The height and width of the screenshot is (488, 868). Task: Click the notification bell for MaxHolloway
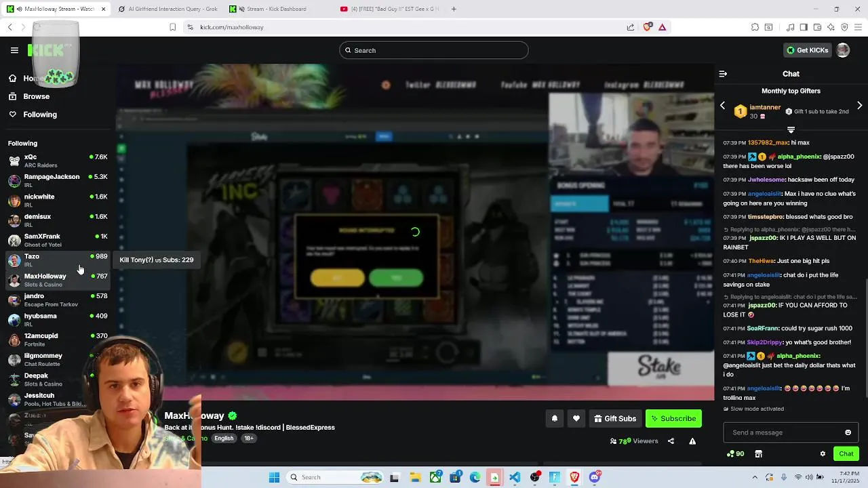click(554, 419)
